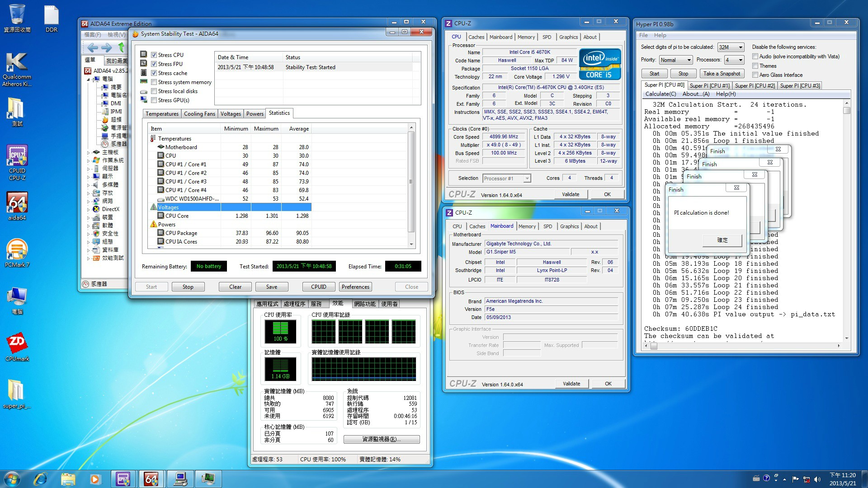The height and width of the screenshot is (488, 868).
Task: Open the 測試 folder on desktop
Action: coord(17,112)
